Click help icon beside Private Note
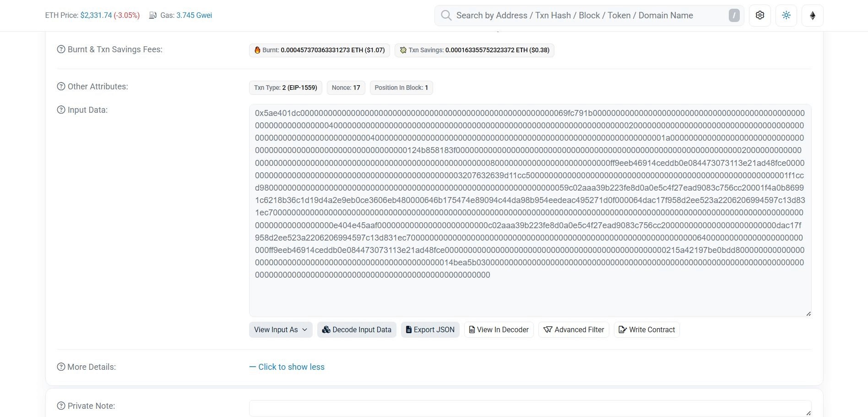Image resolution: width=868 pixels, height=417 pixels. [61, 406]
